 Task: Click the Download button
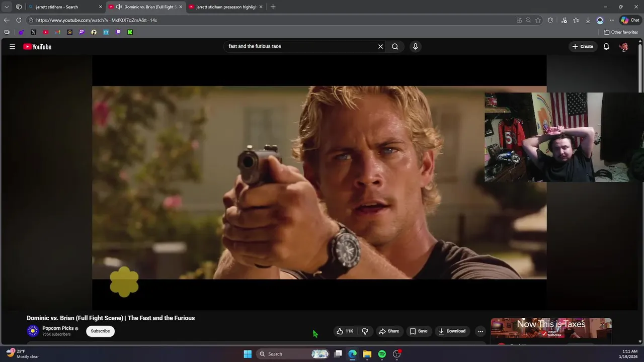coord(452,331)
